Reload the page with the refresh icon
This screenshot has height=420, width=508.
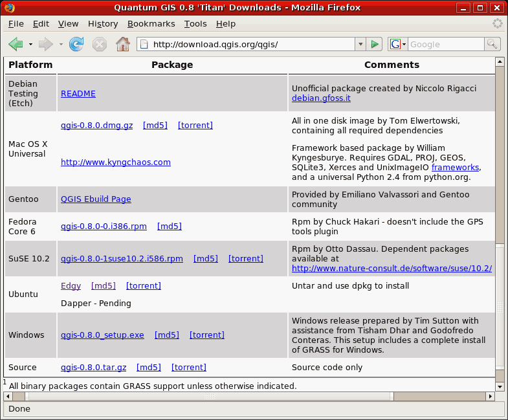click(76, 44)
